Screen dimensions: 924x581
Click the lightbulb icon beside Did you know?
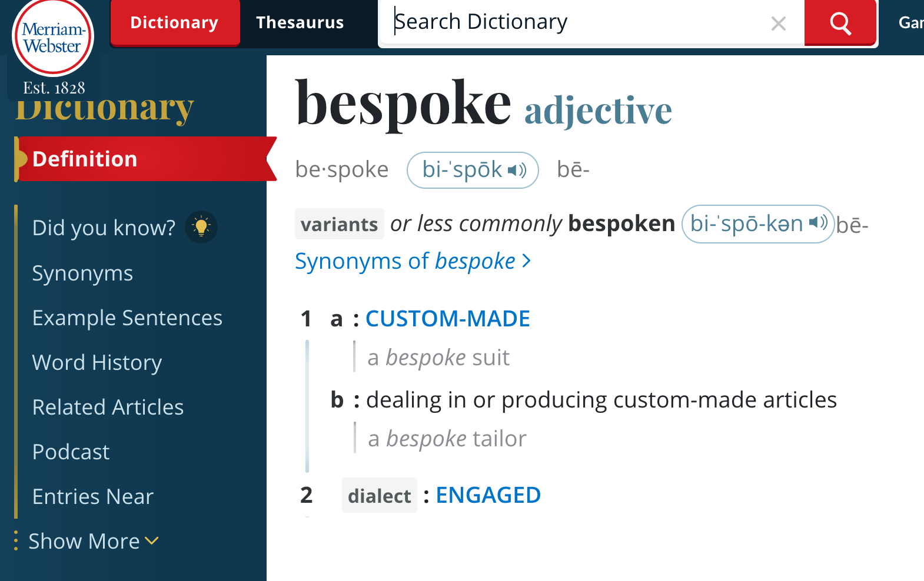[201, 227]
